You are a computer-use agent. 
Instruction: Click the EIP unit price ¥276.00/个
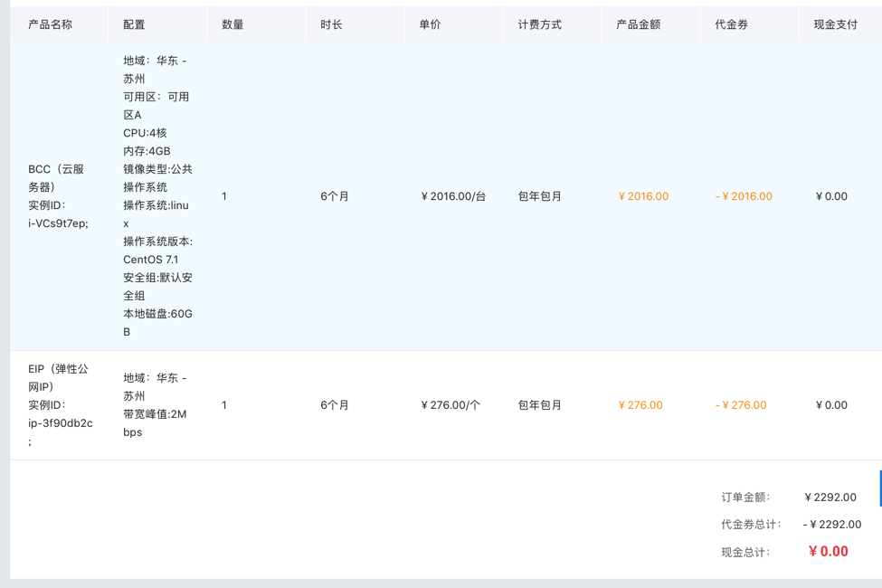450,405
